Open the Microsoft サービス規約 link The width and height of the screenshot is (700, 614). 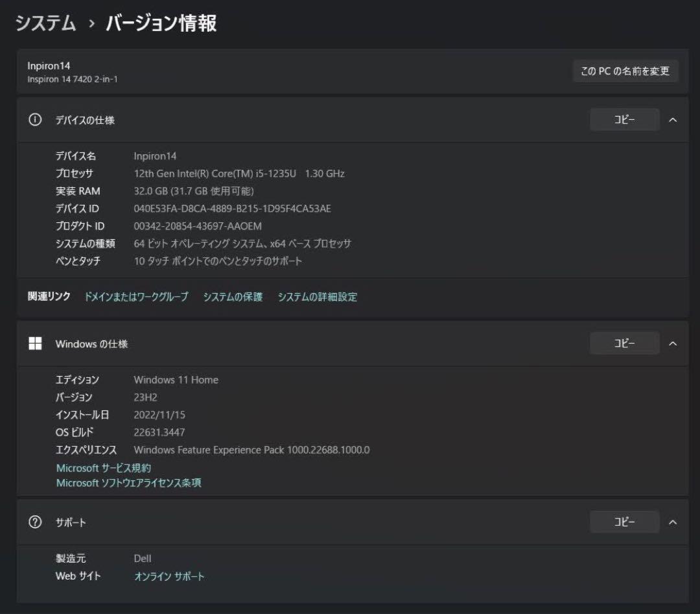[x=104, y=467]
